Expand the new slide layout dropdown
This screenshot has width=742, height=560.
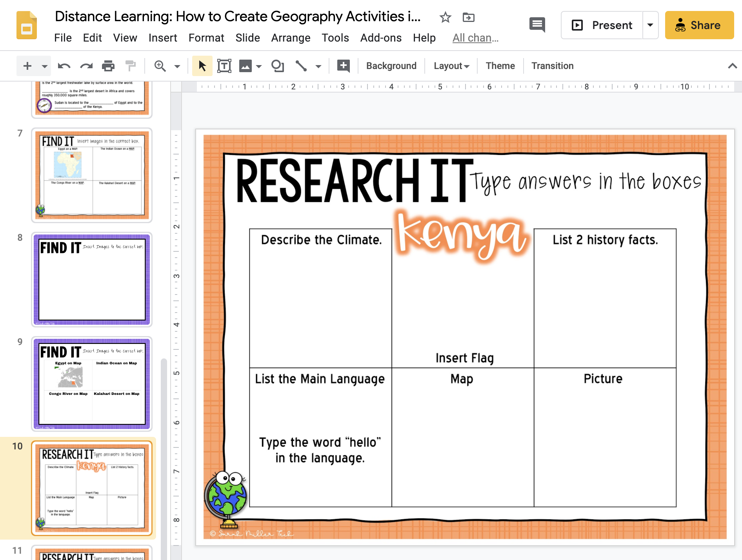(x=45, y=66)
